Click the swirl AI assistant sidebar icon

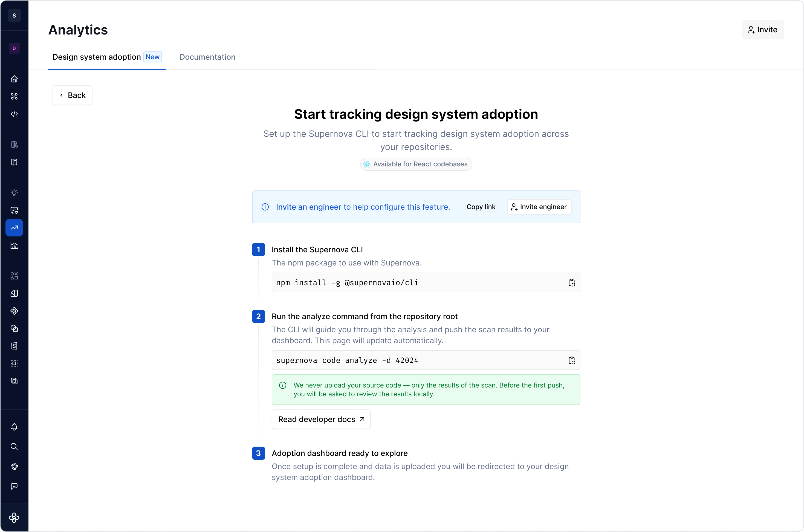coord(14,467)
